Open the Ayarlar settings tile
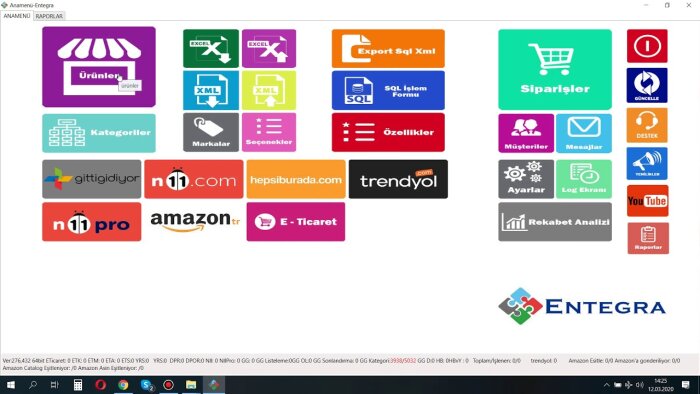 click(x=526, y=179)
